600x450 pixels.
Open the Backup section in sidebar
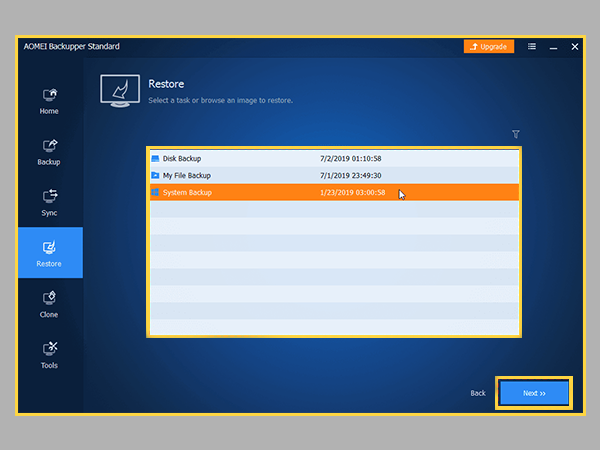coord(49,152)
